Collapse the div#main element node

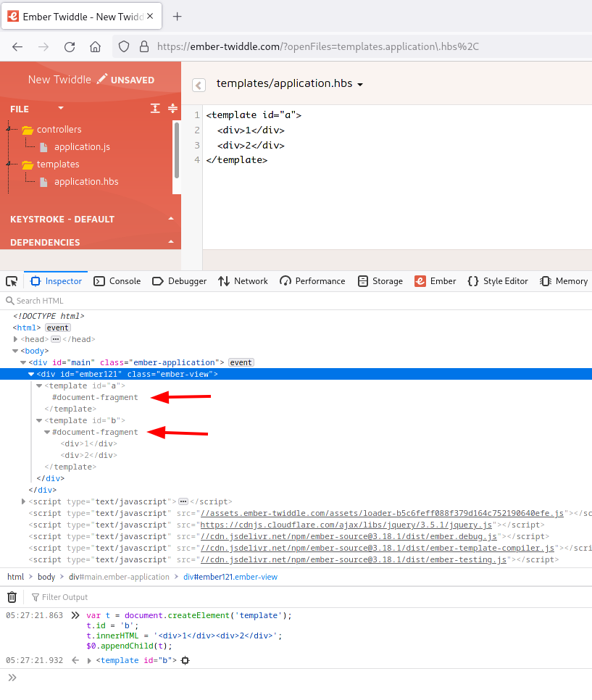(x=24, y=362)
